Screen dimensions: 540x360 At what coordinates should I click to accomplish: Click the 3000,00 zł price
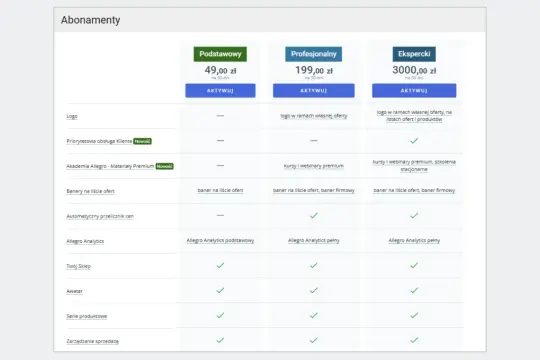pyautogui.click(x=414, y=70)
